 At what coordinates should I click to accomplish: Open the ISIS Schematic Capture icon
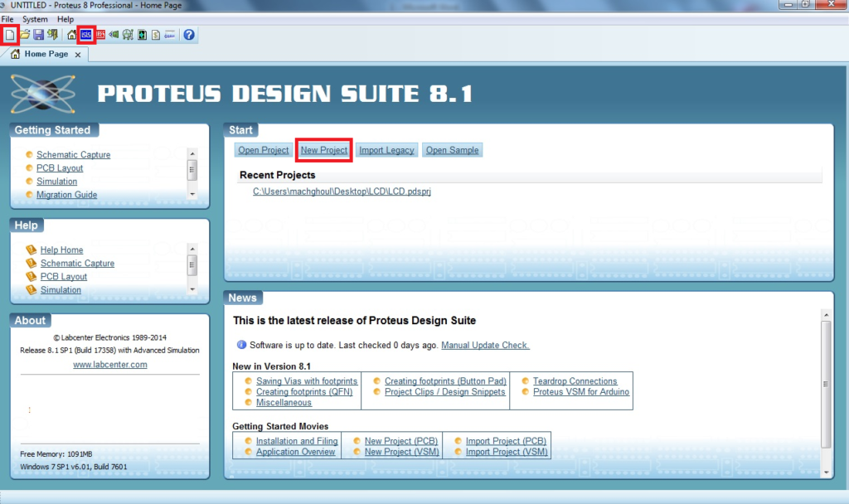tap(86, 35)
